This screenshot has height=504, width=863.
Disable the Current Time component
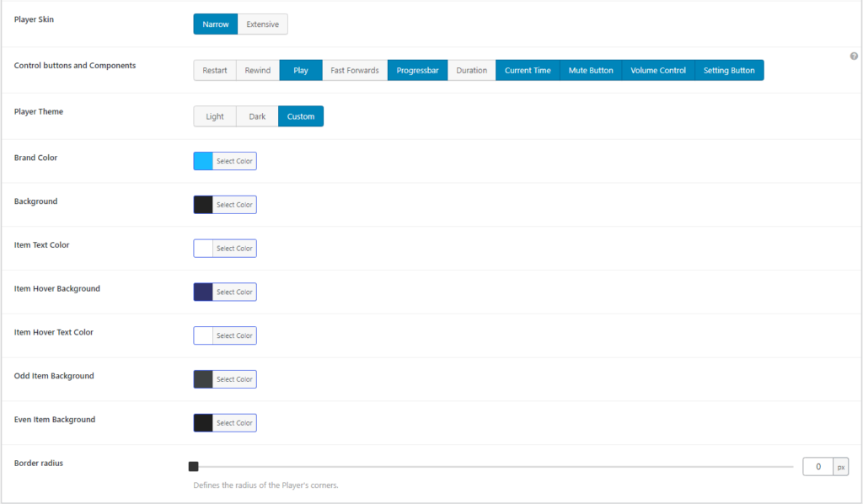click(x=528, y=70)
